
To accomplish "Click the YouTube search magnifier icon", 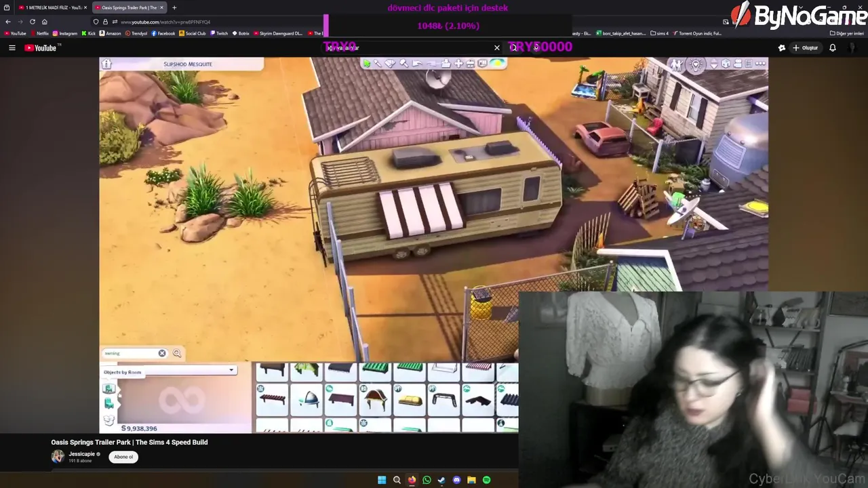I will tap(513, 47).
